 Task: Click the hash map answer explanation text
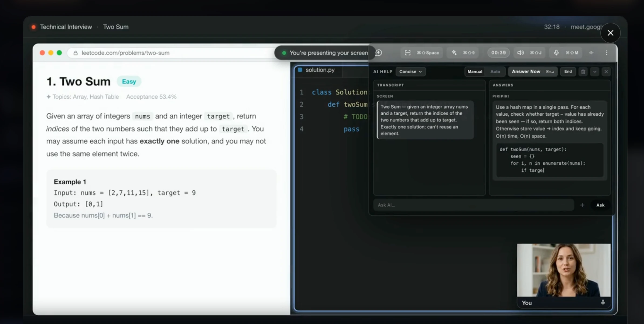(x=550, y=122)
